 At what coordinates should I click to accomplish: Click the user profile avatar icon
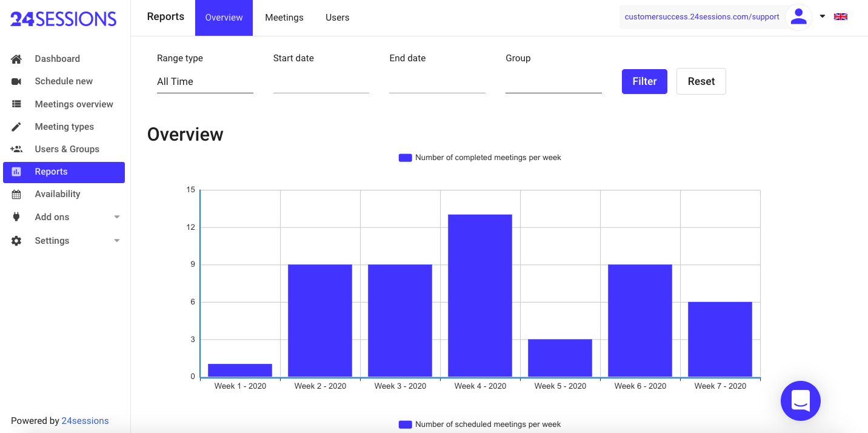click(798, 17)
